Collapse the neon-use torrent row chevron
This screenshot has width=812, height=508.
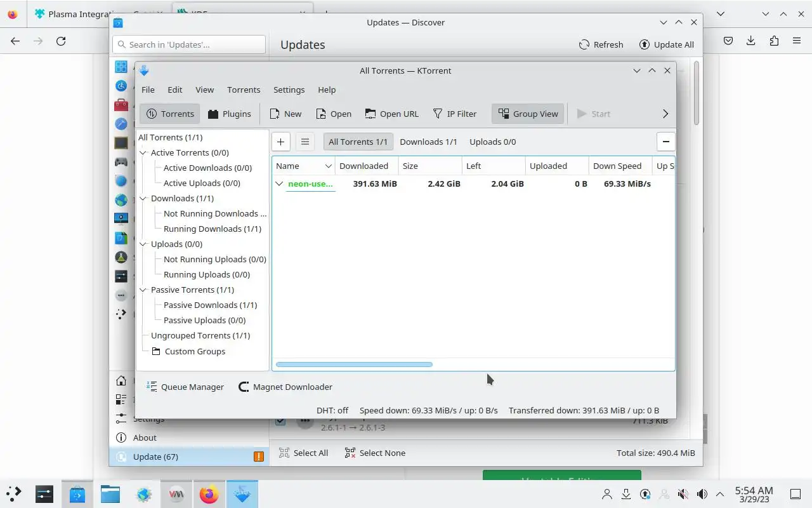coord(279,184)
